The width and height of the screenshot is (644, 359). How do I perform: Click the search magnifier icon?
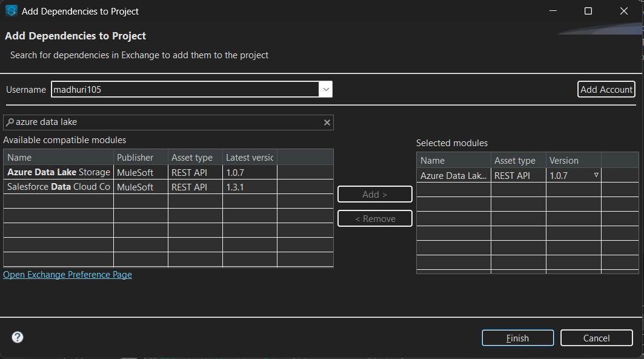[x=10, y=122]
